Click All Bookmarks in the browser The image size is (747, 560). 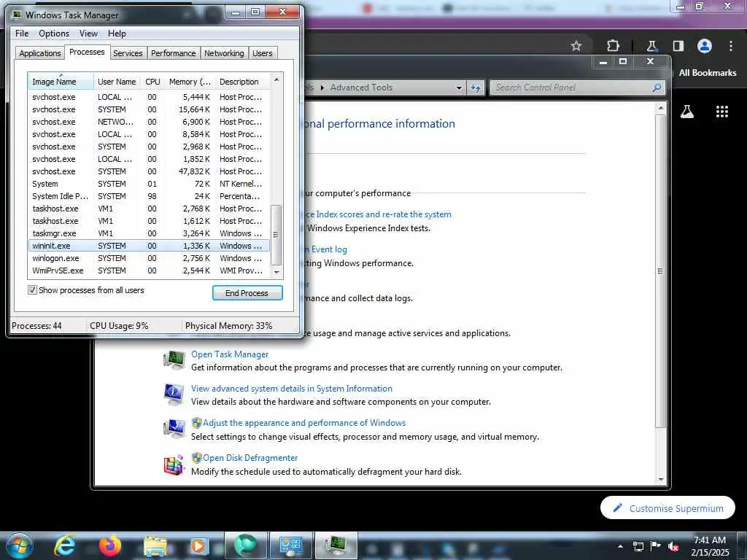tap(708, 73)
